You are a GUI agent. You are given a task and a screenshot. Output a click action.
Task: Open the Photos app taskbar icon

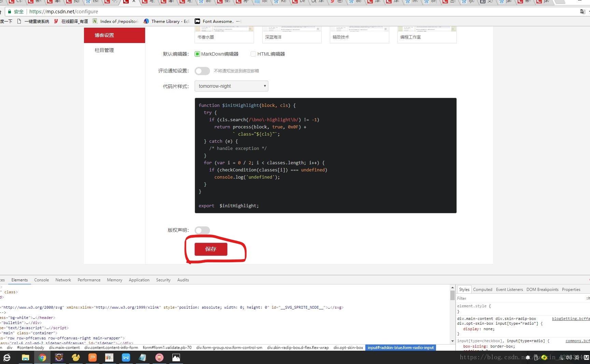[176, 358]
